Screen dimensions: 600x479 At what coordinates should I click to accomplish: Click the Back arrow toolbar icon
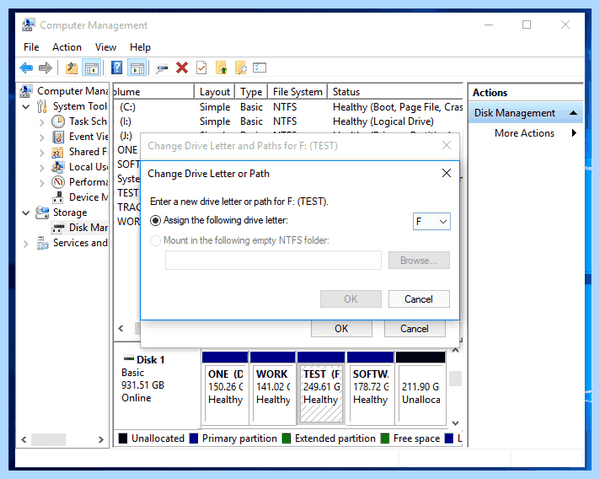click(26, 68)
